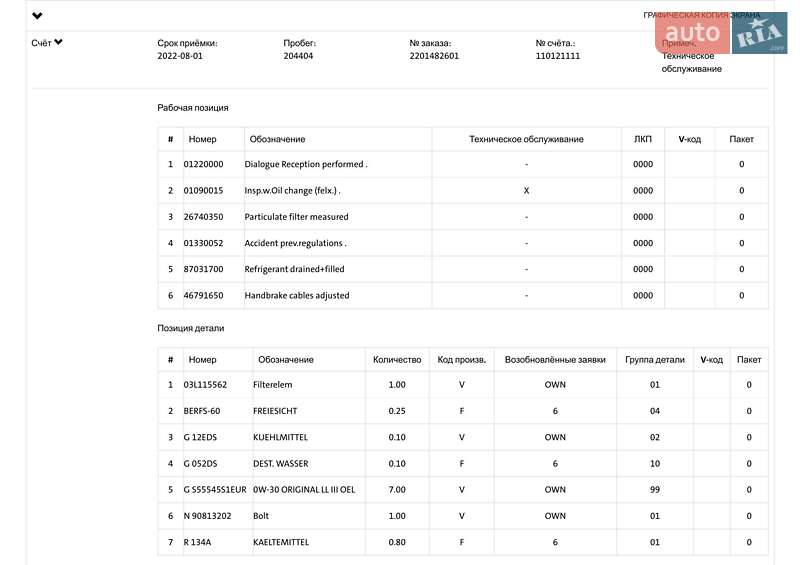
Task: Expand the Счёт chevron
Action: (58, 42)
